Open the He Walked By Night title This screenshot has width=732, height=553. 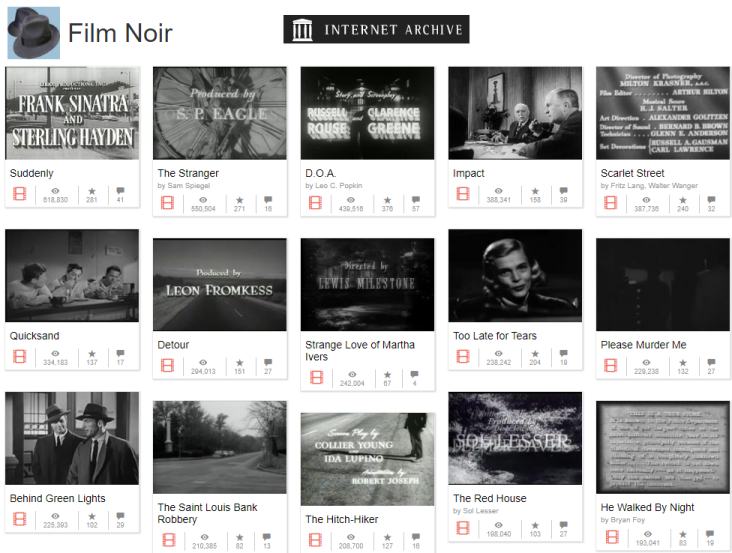point(648,507)
